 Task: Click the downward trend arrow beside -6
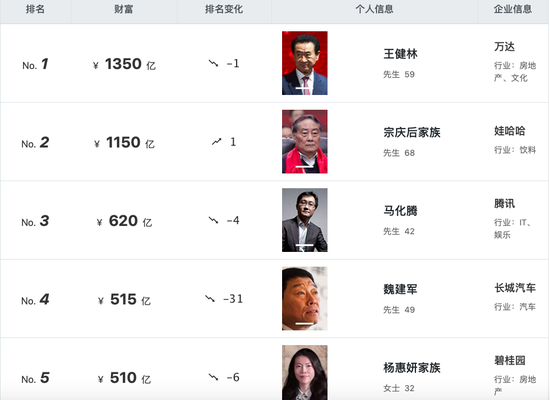(x=213, y=377)
